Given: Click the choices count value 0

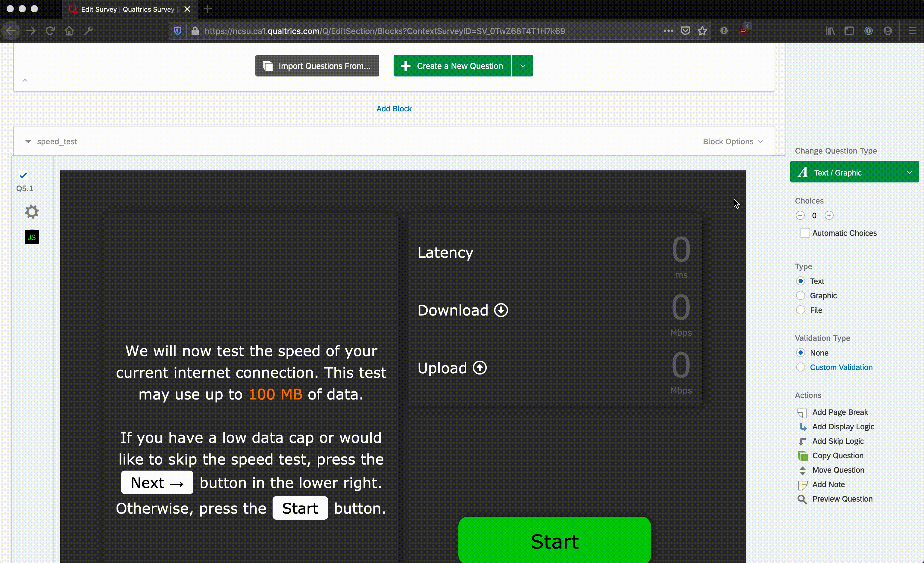Looking at the screenshot, I should coord(814,216).
